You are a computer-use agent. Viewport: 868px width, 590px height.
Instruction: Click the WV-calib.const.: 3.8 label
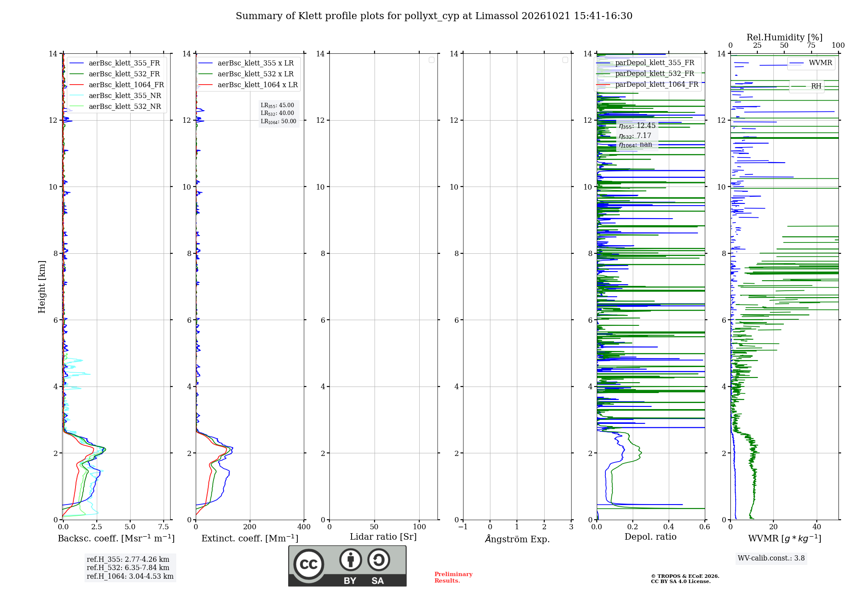click(x=771, y=558)
